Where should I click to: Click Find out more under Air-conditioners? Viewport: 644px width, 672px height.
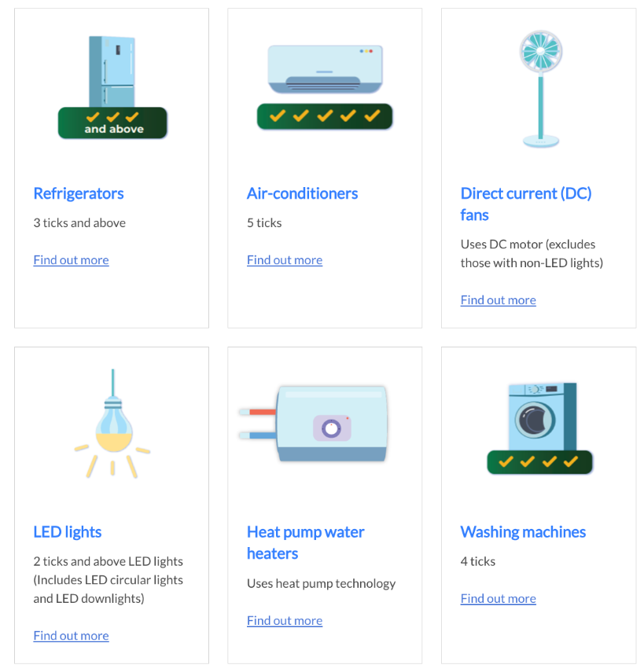pos(285,260)
